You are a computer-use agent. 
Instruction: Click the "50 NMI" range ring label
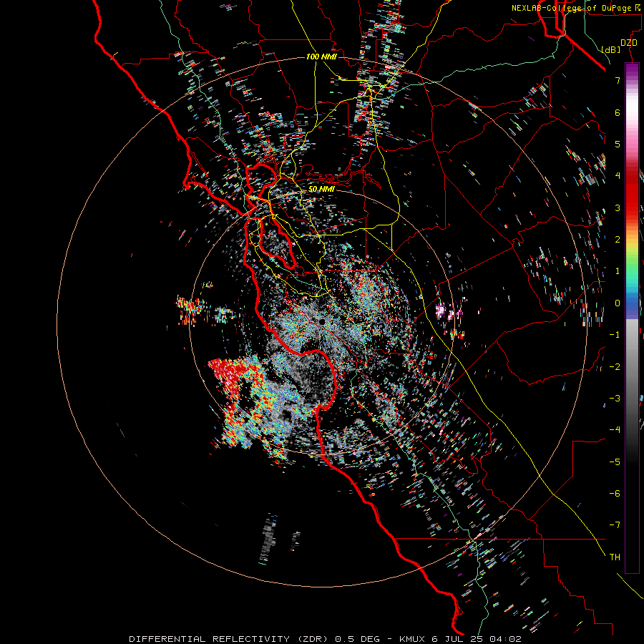click(321, 190)
